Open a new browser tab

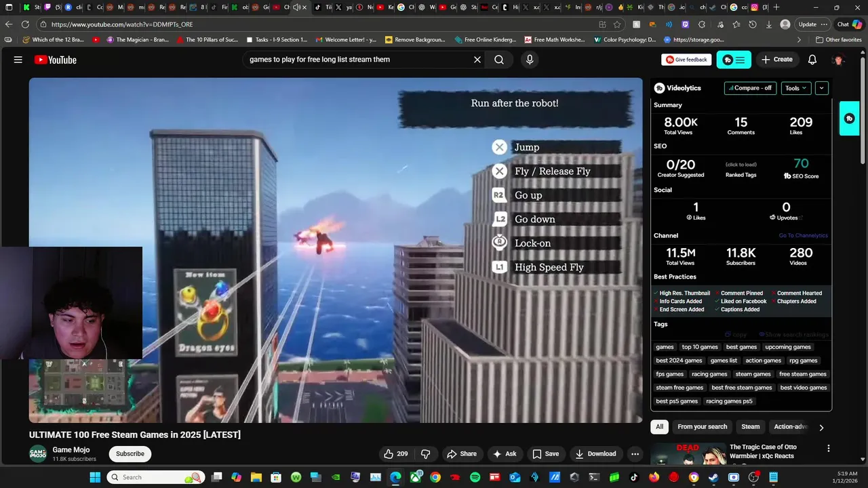(x=776, y=7)
